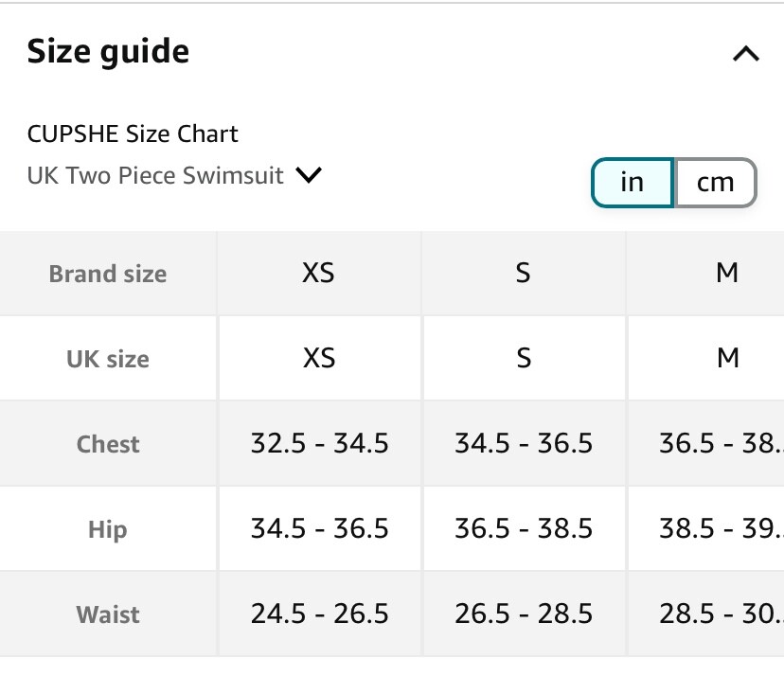Click the XS UK size cell
This screenshot has width=784, height=676.
click(x=319, y=358)
